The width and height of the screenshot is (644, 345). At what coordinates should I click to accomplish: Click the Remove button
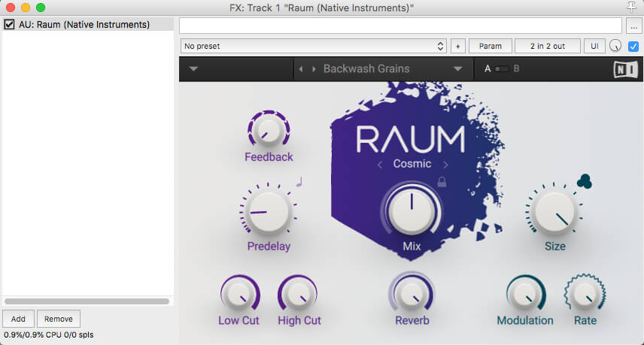tap(59, 319)
